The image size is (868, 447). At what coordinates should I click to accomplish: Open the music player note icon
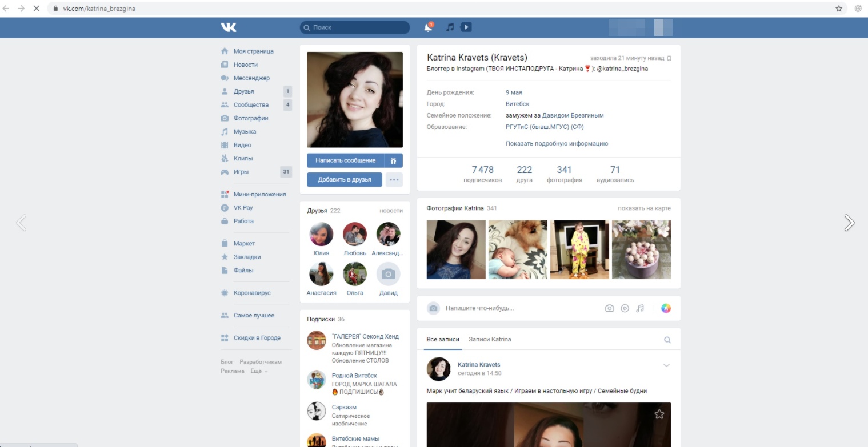[x=450, y=27]
